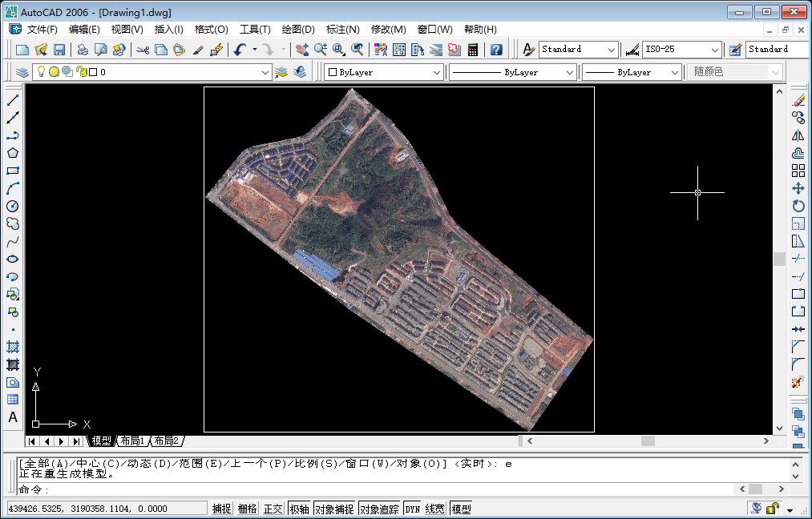Toggle 捕捉 snap mode
This screenshot has height=519, width=812.
[x=222, y=509]
